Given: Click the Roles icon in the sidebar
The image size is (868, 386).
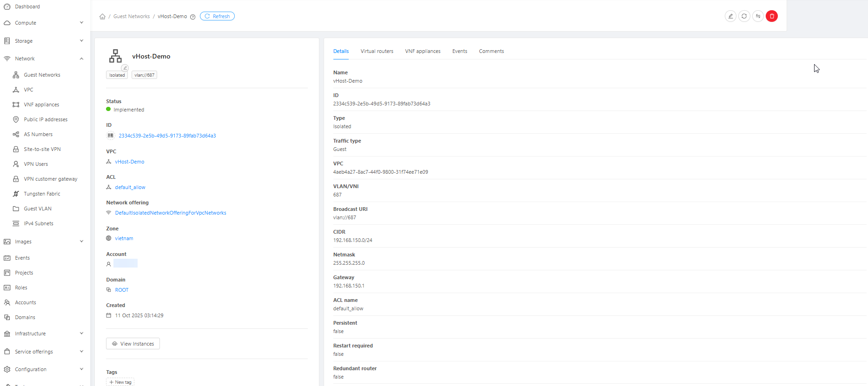Looking at the screenshot, I should point(7,288).
